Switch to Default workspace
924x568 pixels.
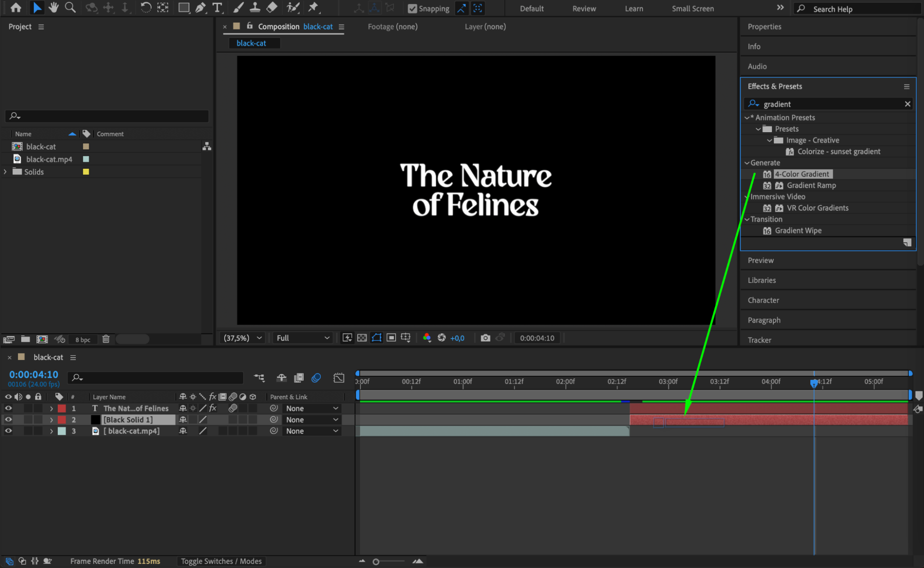(532, 8)
